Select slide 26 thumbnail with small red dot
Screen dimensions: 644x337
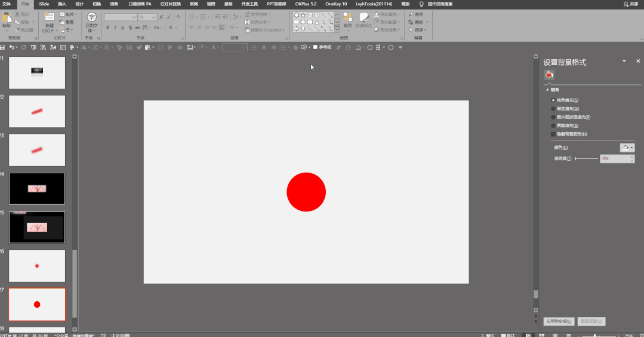(x=37, y=266)
